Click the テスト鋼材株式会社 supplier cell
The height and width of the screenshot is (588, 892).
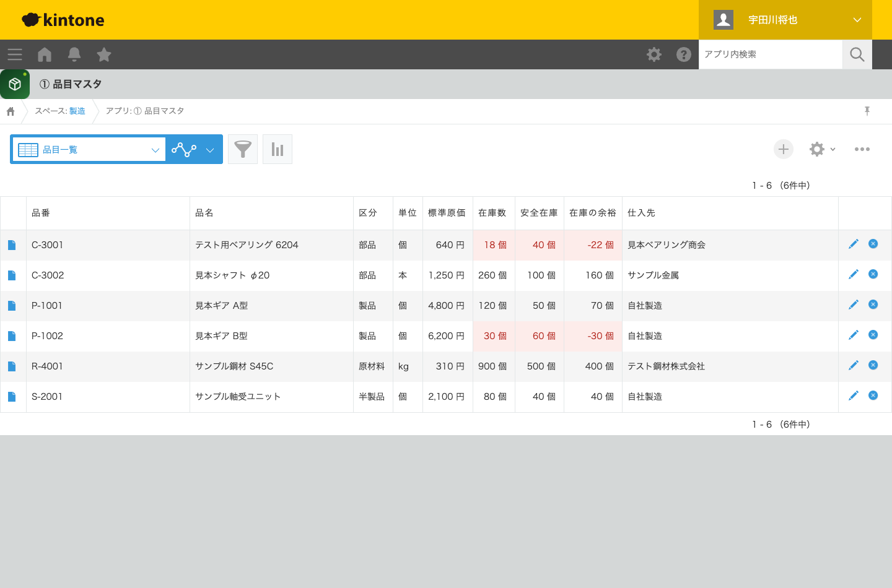pyautogui.click(x=730, y=366)
